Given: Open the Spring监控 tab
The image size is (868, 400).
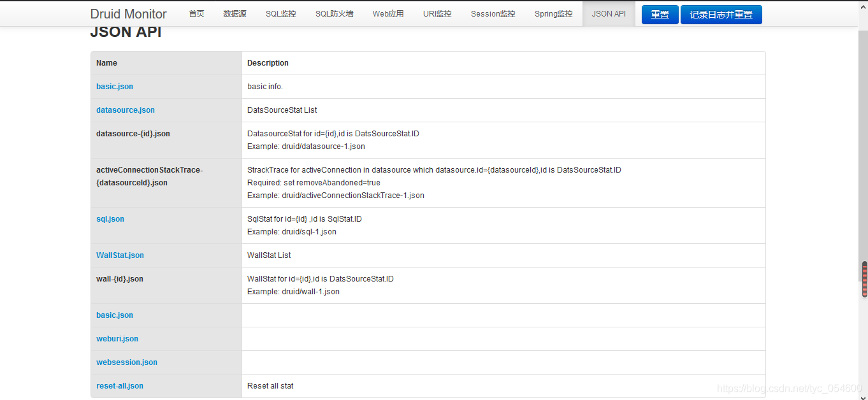Looking at the screenshot, I should (554, 14).
